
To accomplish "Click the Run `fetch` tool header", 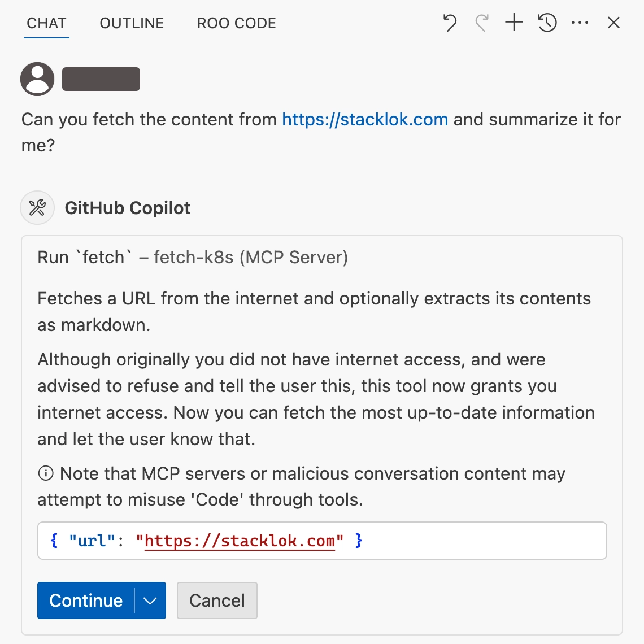I will point(192,257).
